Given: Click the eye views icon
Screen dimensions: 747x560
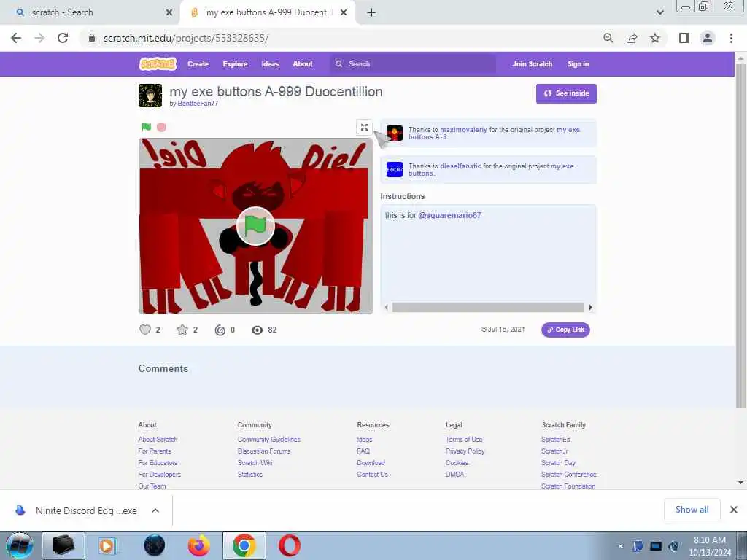Looking at the screenshot, I should (258, 330).
